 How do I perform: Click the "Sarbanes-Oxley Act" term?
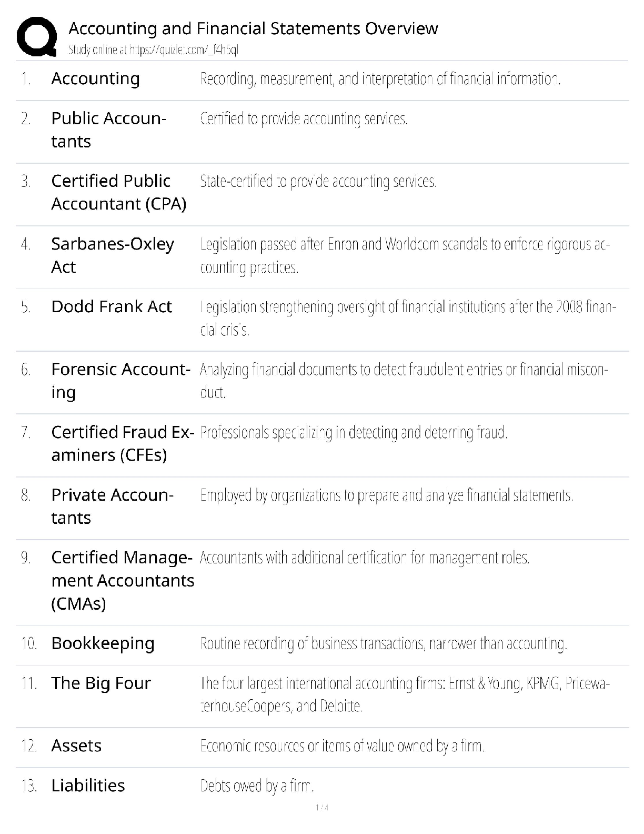coord(112,255)
